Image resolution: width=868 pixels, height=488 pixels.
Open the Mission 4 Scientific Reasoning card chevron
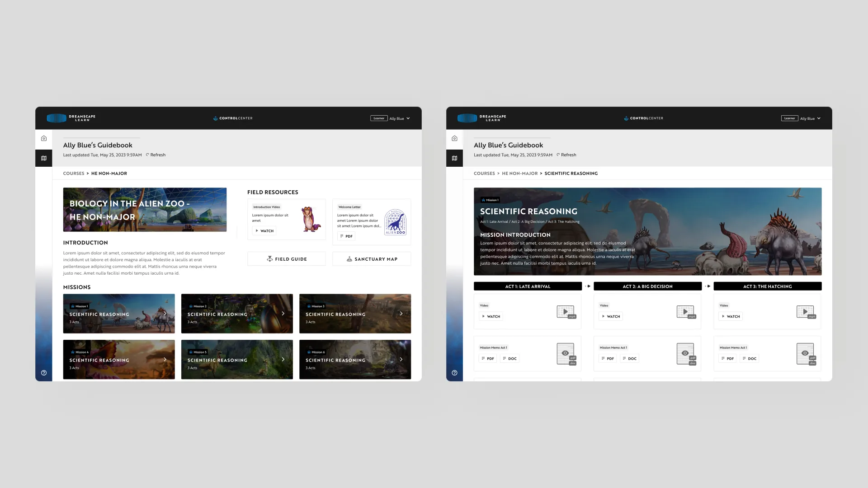point(165,360)
